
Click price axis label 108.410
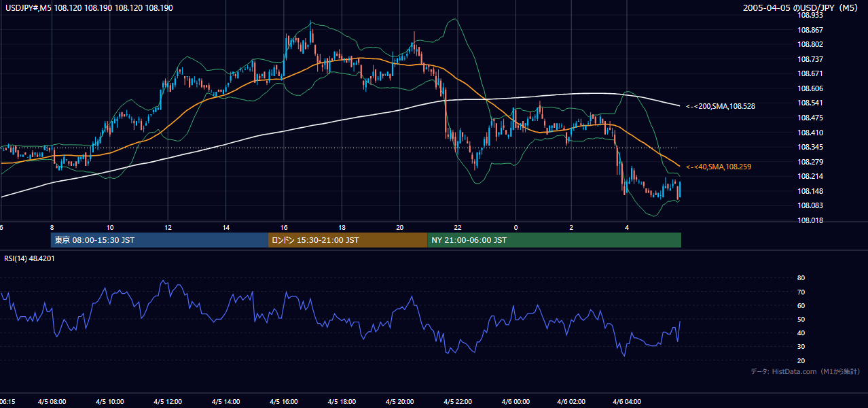[x=812, y=133]
